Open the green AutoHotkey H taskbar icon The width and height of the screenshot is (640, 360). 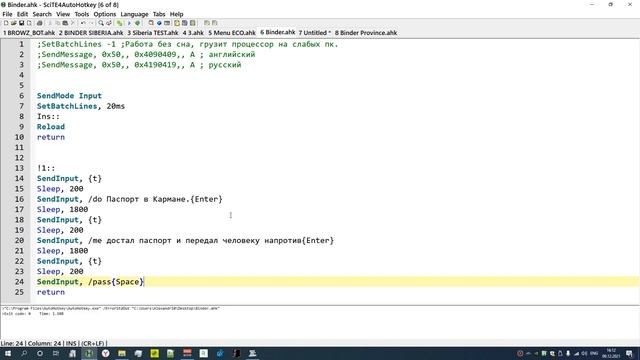point(89,353)
